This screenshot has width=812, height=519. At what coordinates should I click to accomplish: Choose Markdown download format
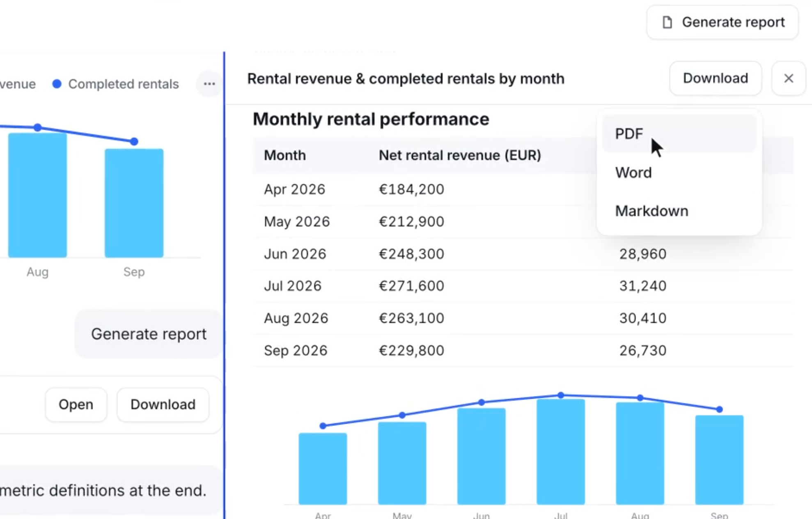[x=679, y=211]
